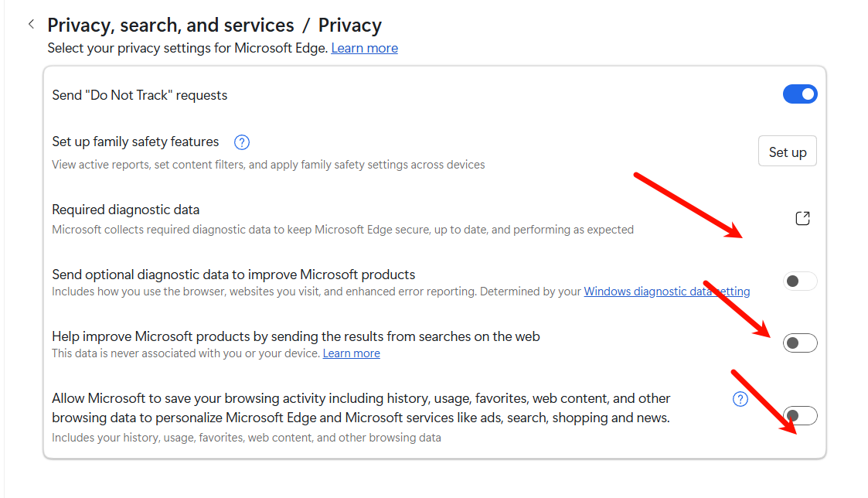868x498 pixels.
Task: Click Allow Microsoft to save browsing activity text
Action: click(x=361, y=408)
